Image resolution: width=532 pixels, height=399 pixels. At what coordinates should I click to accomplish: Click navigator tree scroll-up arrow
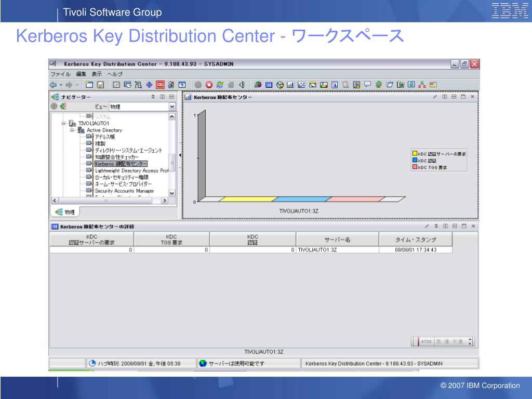(x=172, y=116)
